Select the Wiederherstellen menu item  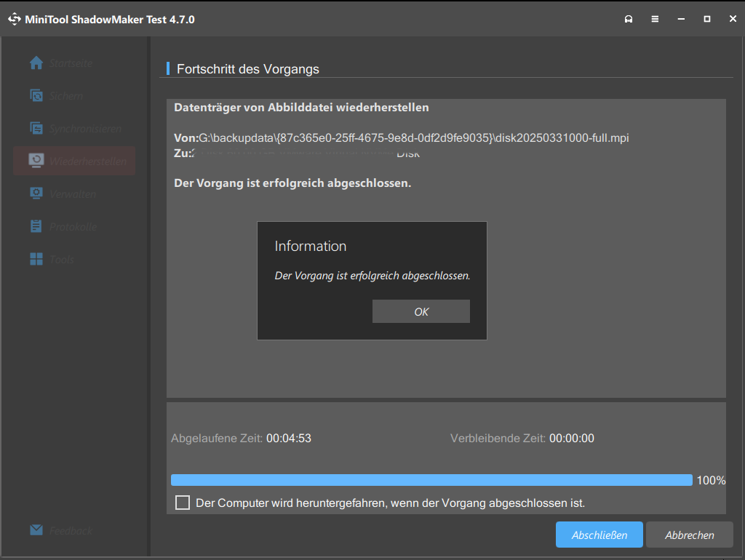[74, 161]
